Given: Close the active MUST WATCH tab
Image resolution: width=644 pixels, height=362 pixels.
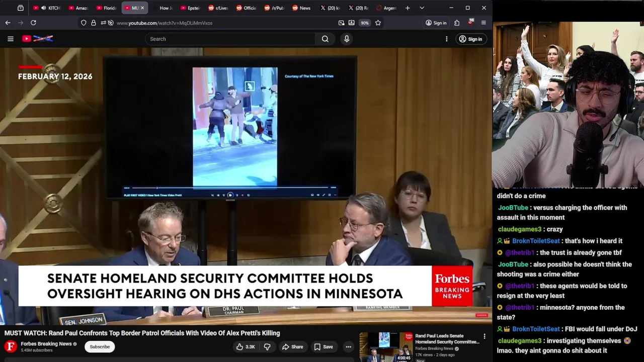Looking at the screenshot, I should point(142,8).
